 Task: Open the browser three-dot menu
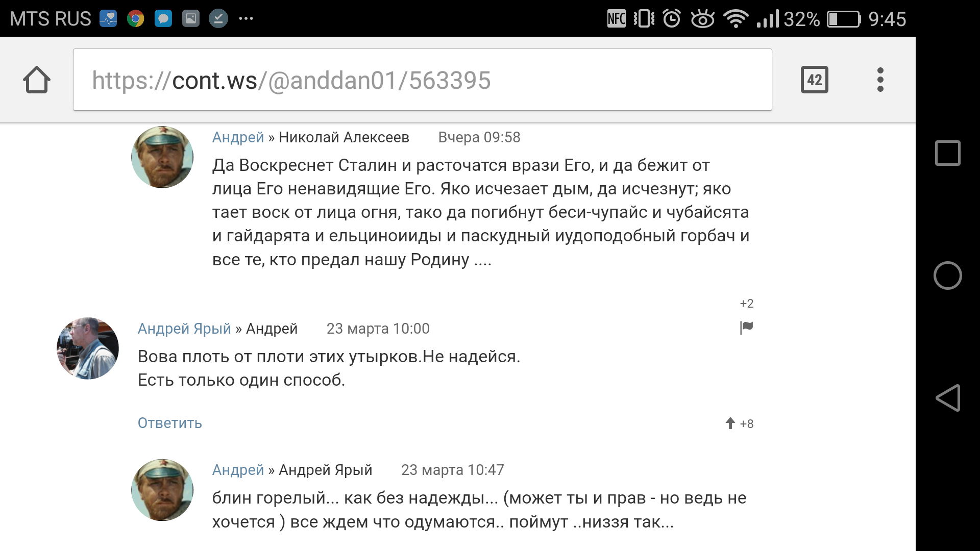click(880, 80)
